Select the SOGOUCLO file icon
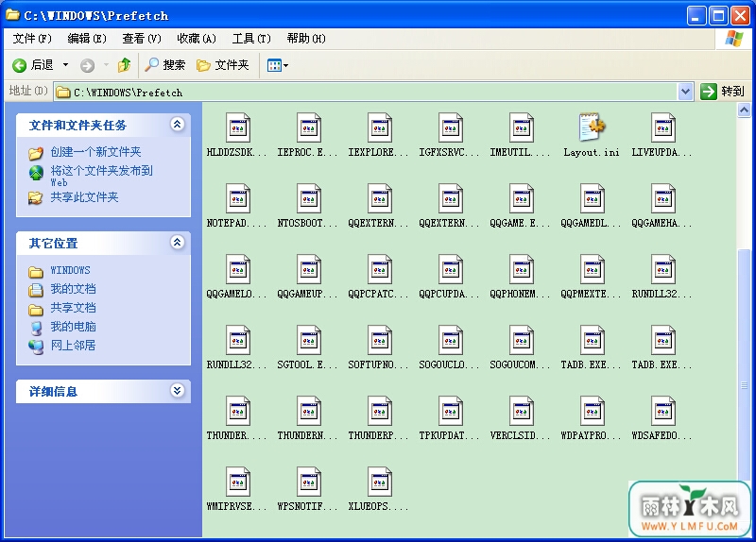 451,340
